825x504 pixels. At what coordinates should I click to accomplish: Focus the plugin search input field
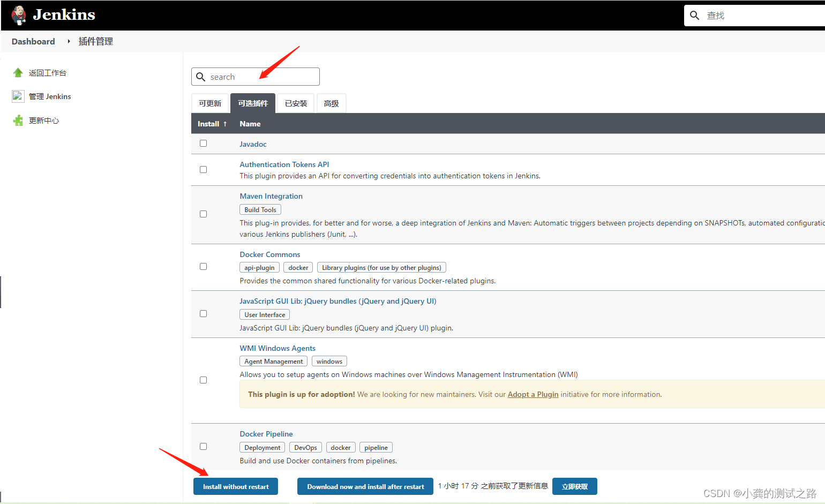tap(256, 77)
